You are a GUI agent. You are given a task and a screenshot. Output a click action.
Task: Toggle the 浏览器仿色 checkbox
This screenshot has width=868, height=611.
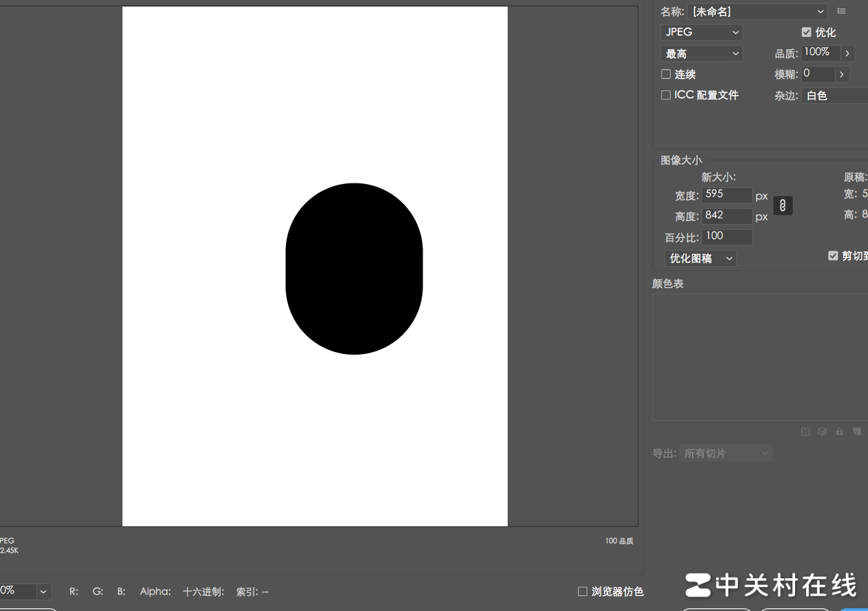(583, 591)
